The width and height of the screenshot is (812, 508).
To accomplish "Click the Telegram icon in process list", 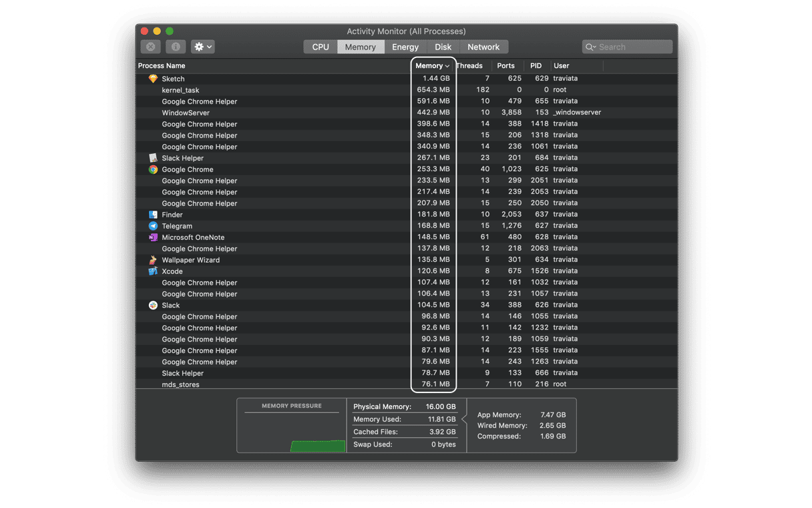I will click(x=153, y=226).
